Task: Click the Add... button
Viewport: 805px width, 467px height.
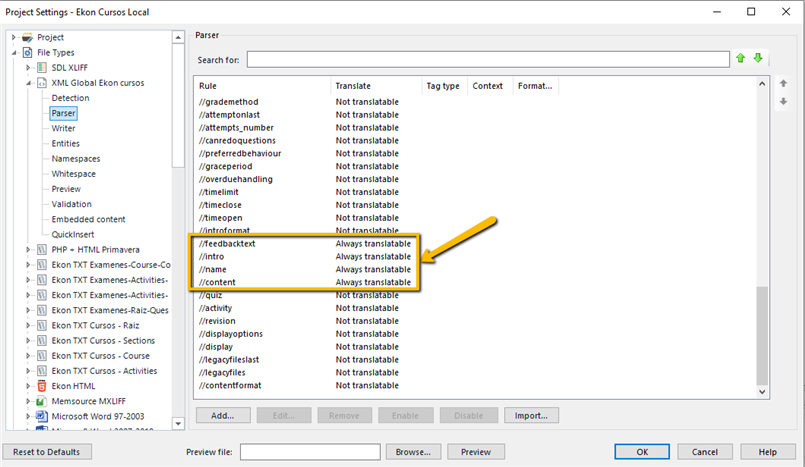Action: click(x=222, y=415)
